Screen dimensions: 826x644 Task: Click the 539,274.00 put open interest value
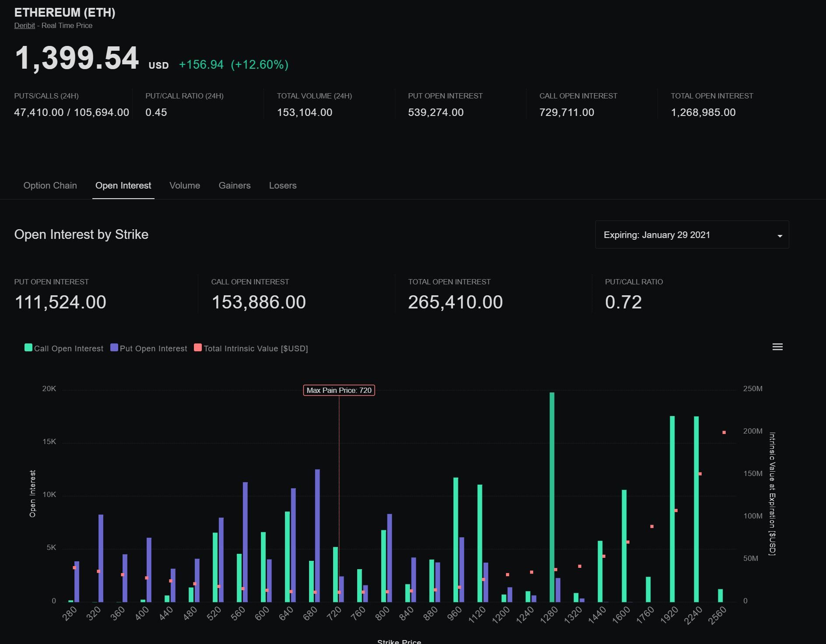tap(436, 112)
